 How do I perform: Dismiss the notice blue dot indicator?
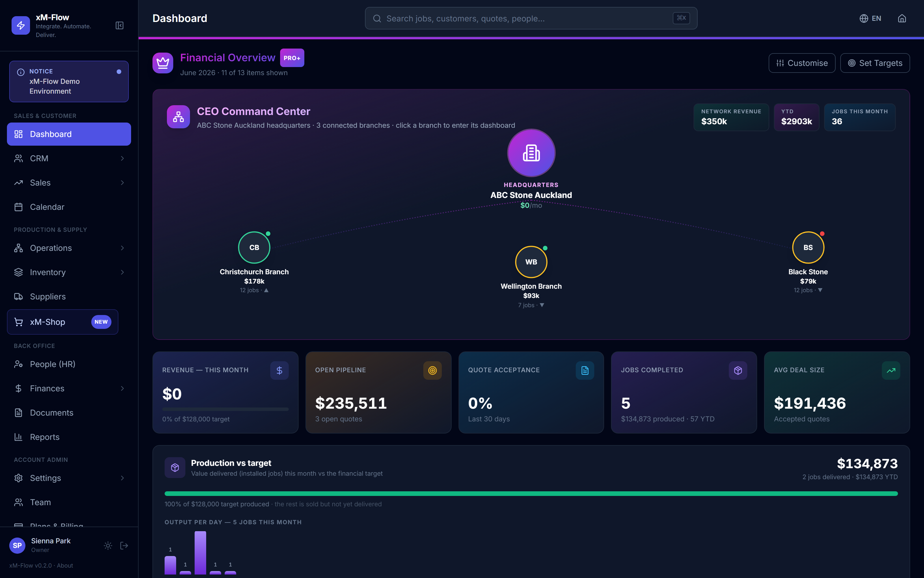119,71
